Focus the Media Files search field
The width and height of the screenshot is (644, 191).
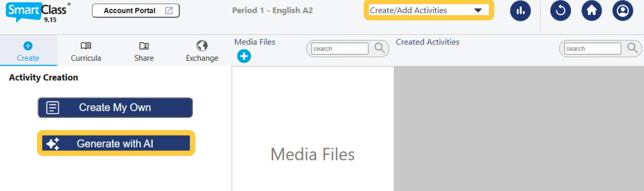pos(340,49)
